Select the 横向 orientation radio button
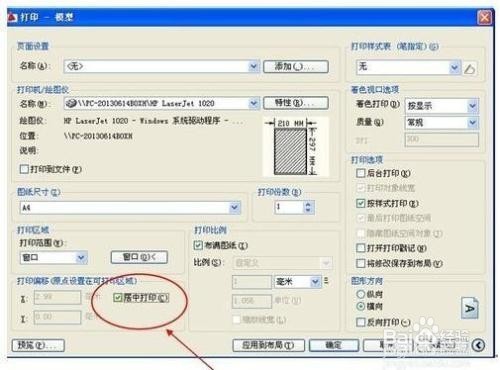500x370 pixels. click(x=361, y=306)
